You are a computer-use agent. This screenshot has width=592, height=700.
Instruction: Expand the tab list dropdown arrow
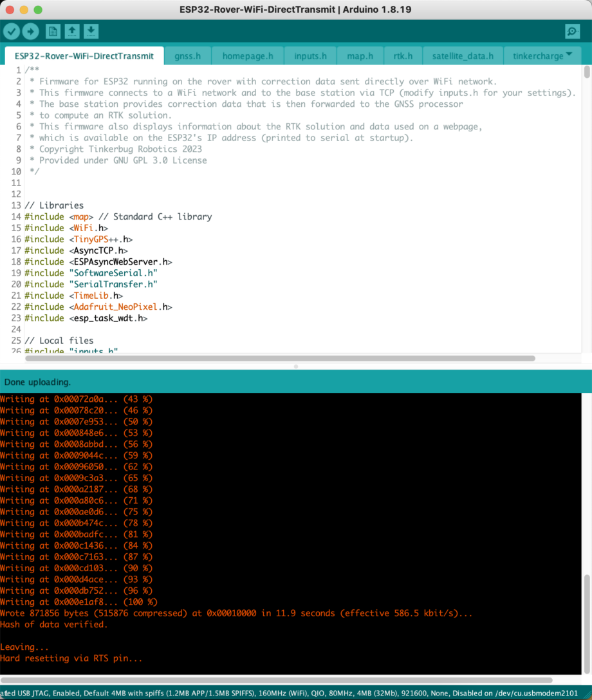coord(569,55)
